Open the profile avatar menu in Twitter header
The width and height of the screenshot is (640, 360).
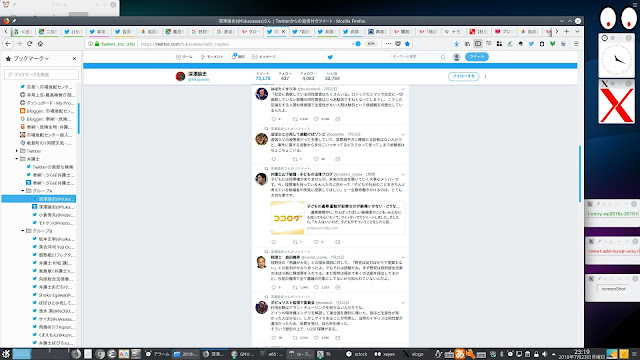456,57
